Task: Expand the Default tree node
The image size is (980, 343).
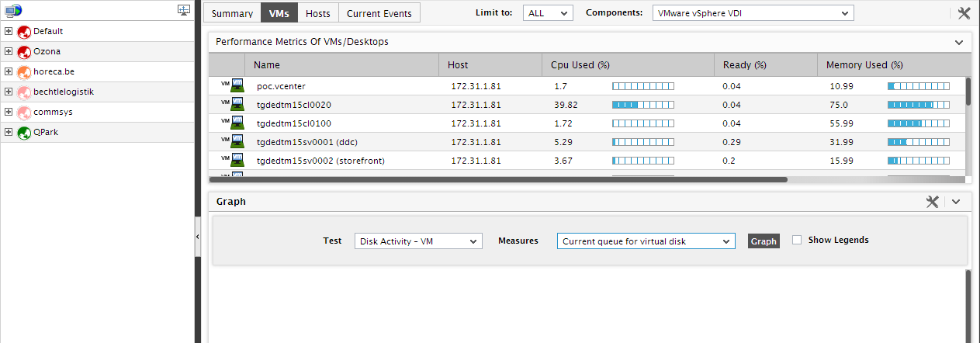Action: (x=9, y=32)
